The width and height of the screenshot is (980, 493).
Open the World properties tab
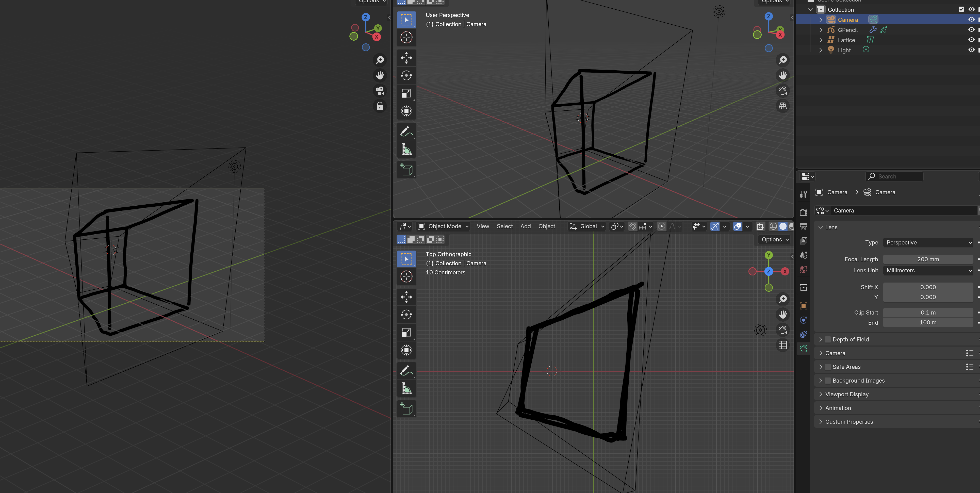pos(804,269)
